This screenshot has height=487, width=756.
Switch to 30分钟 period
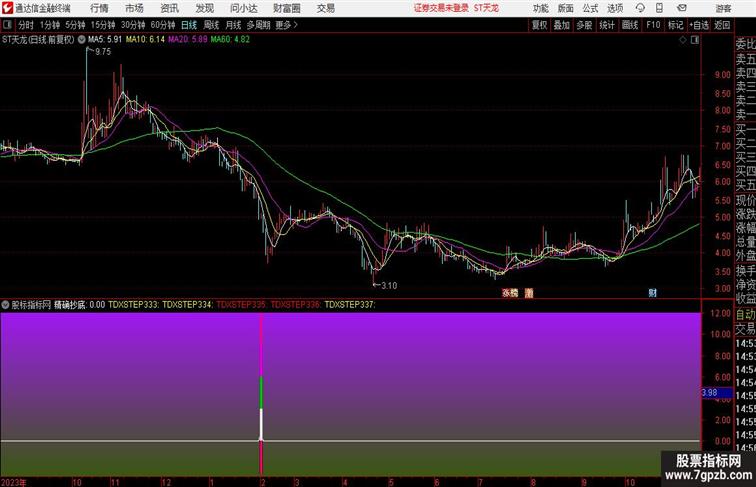pyautogui.click(x=133, y=25)
